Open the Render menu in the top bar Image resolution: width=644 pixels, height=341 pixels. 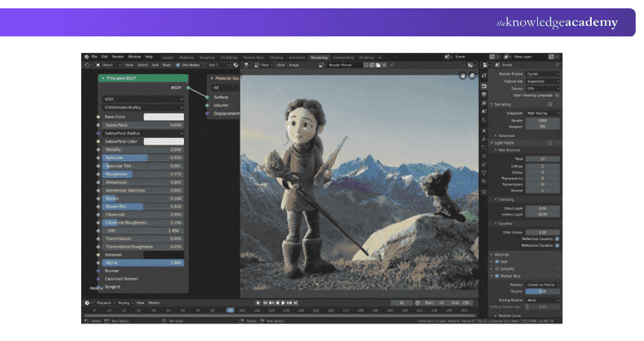[118, 57]
